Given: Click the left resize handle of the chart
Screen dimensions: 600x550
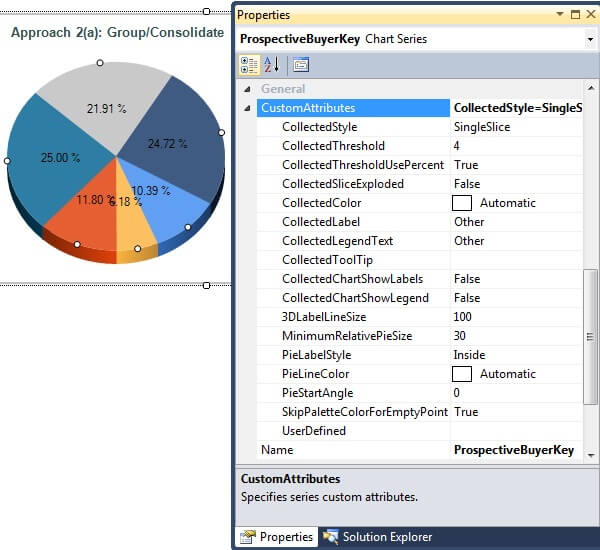Looking at the screenshot, I should (x=7, y=160).
